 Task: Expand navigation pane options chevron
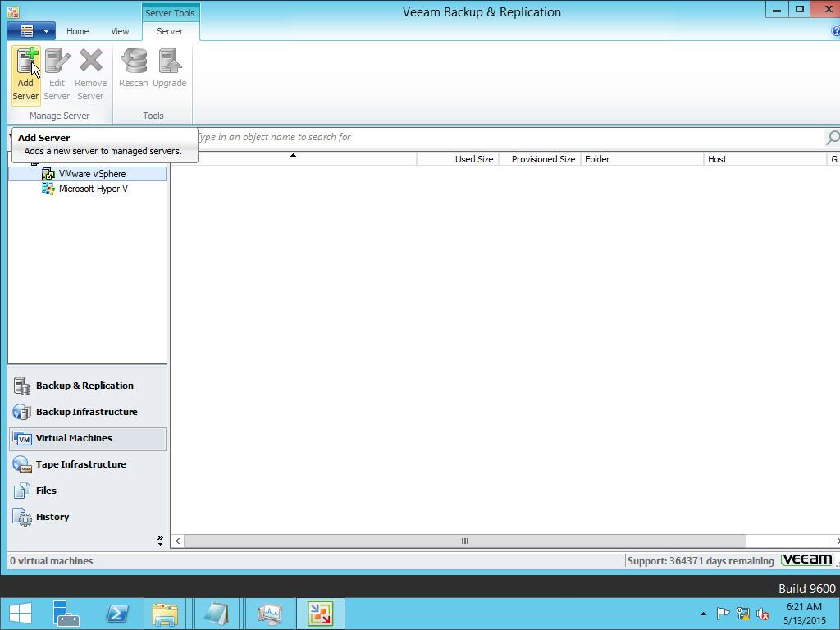coord(160,541)
